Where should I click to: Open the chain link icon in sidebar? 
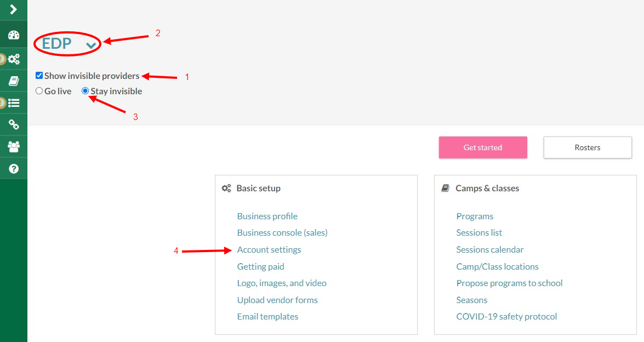(14, 124)
